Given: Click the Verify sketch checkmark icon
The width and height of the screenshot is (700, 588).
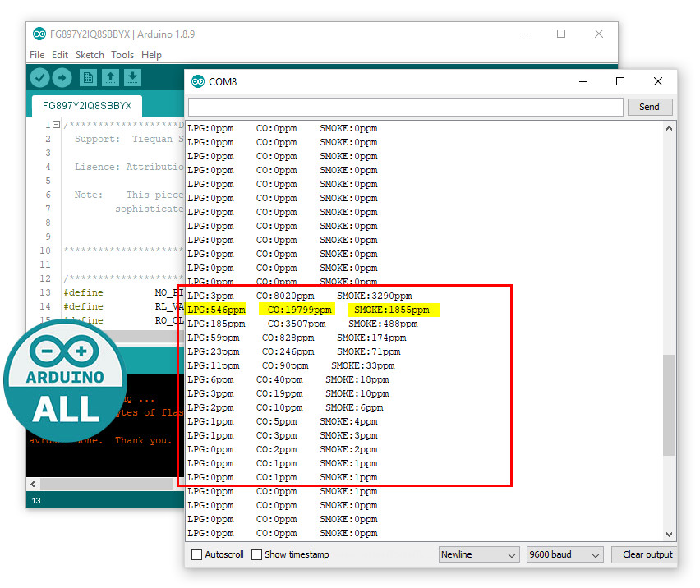Looking at the screenshot, I should [39, 78].
